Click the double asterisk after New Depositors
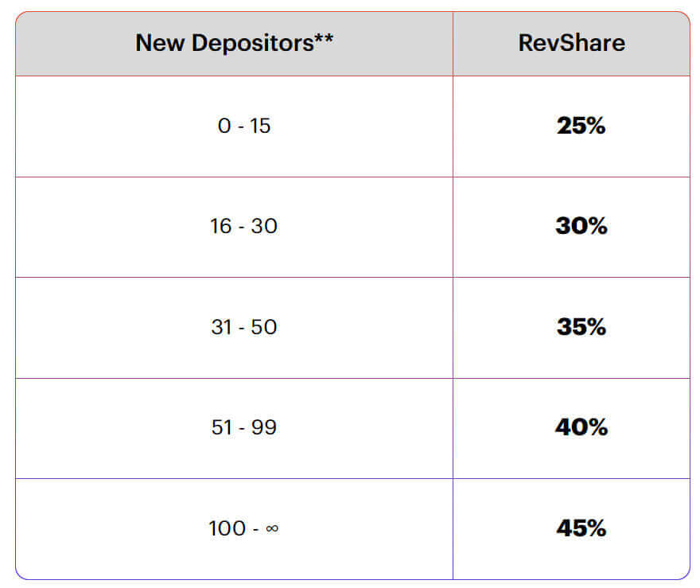700x588 pixels. [324, 39]
